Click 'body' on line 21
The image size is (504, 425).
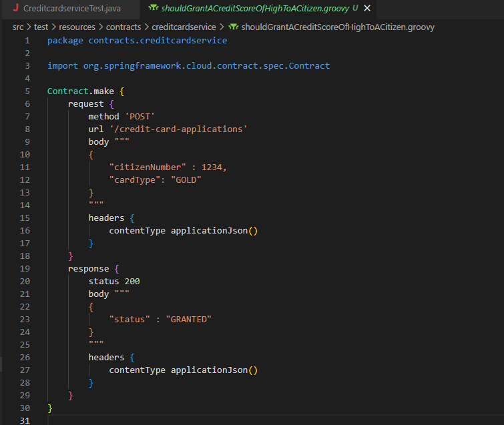[99, 294]
